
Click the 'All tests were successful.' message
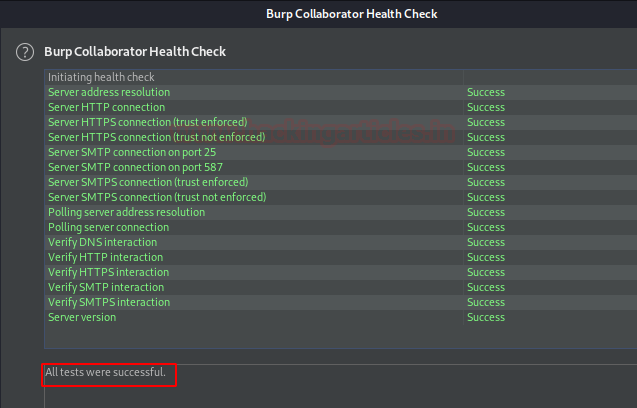(106, 372)
